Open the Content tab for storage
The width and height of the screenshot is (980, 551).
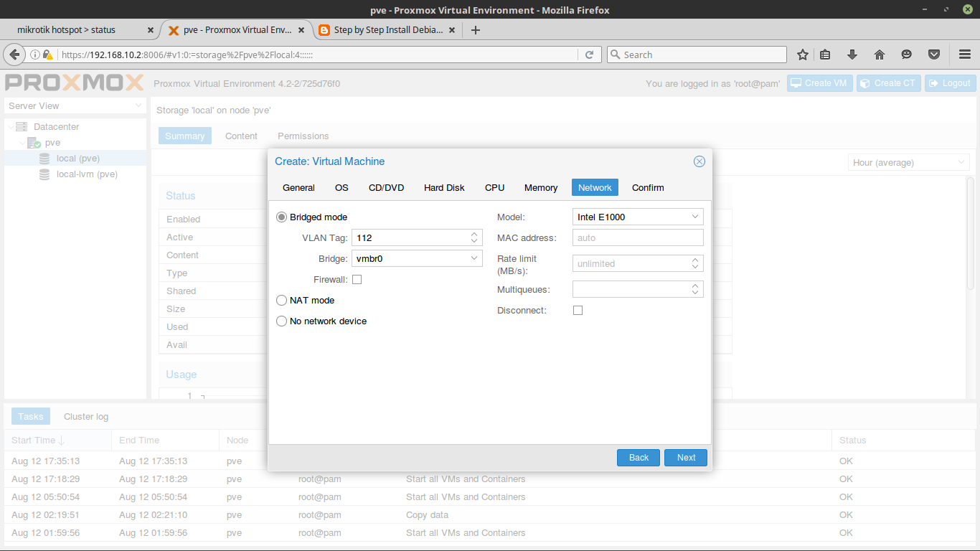241,136
